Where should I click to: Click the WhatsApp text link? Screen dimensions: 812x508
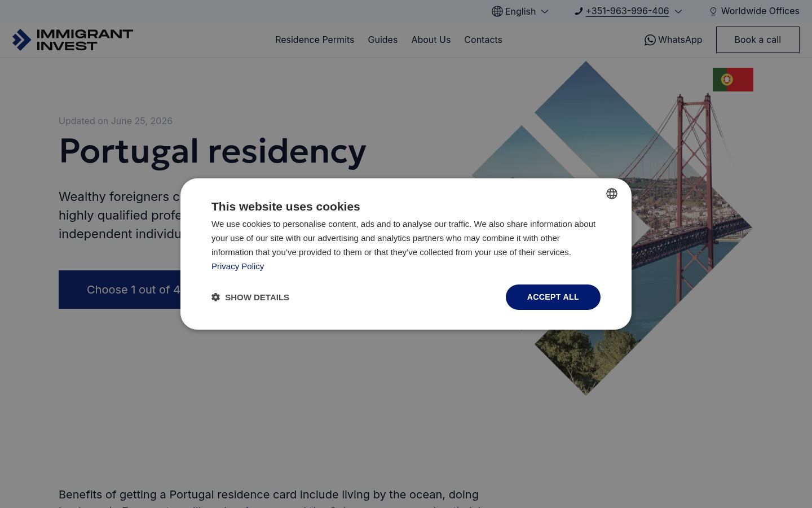[x=680, y=40]
